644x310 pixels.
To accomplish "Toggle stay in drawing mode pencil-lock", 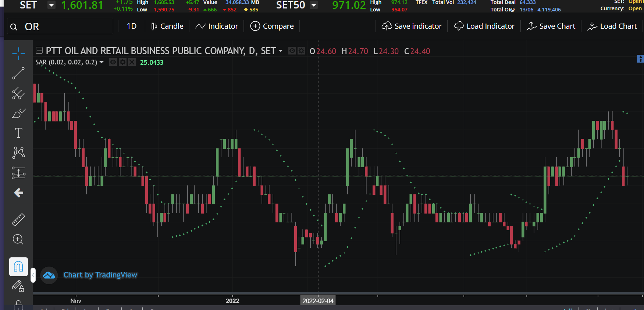I will (18, 286).
